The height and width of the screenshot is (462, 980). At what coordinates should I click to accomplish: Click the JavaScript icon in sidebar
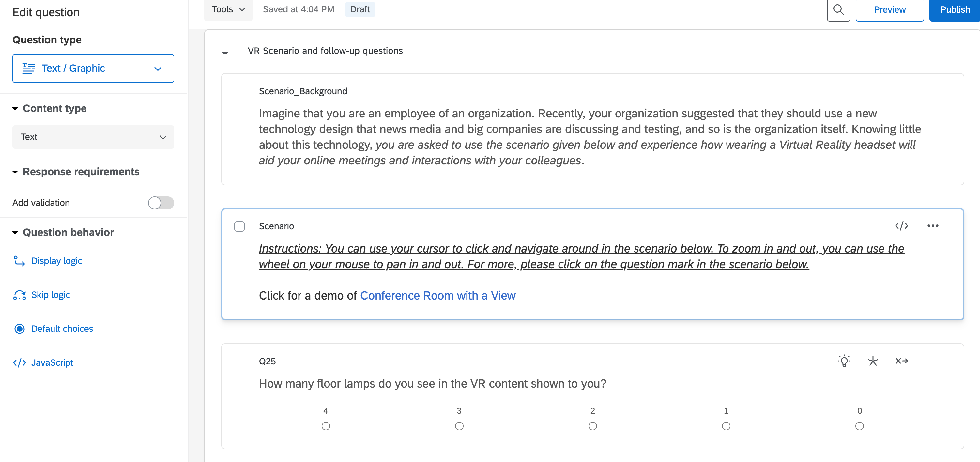point(19,362)
